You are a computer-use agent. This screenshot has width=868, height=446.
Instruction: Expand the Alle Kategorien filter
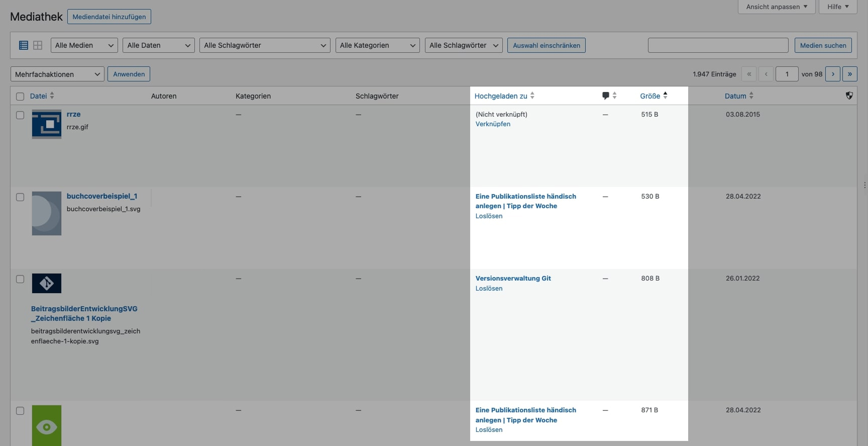[377, 45]
